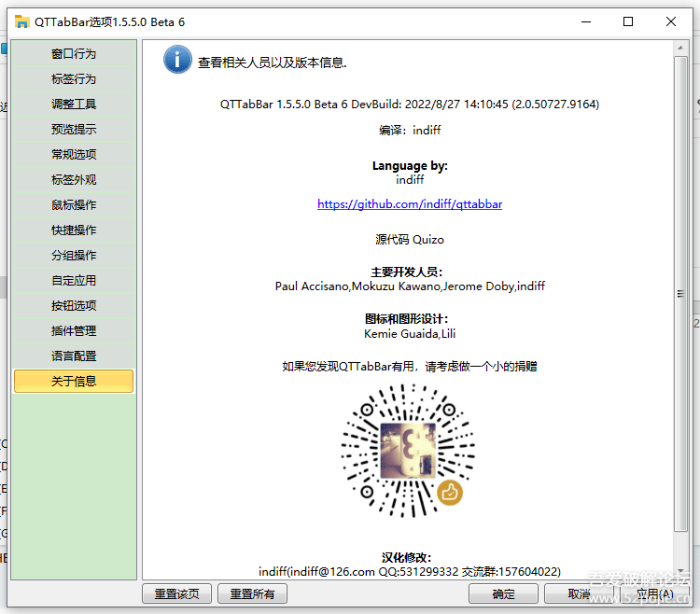Image resolution: width=700 pixels, height=614 pixels.
Task: Apply changes with 应用(A) button
Action: click(x=654, y=593)
